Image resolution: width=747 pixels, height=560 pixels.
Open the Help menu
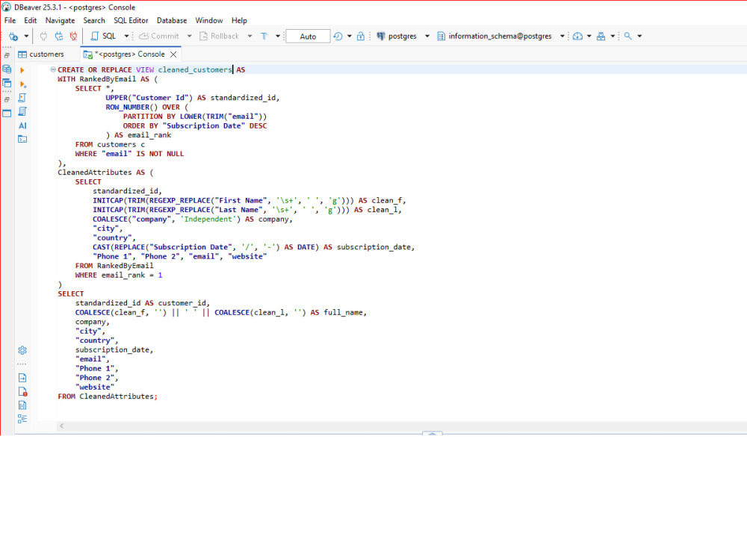pyautogui.click(x=239, y=20)
